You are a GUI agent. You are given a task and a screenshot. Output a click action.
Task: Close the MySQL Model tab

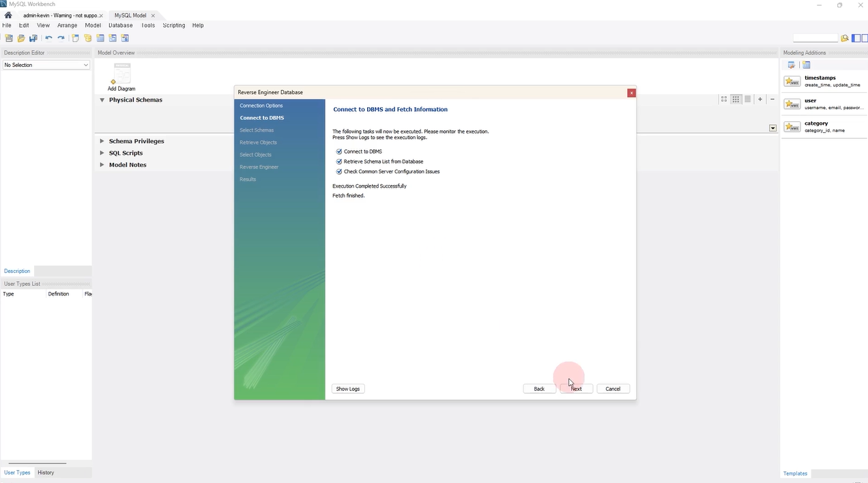pyautogui.click(x=153, y=15)
